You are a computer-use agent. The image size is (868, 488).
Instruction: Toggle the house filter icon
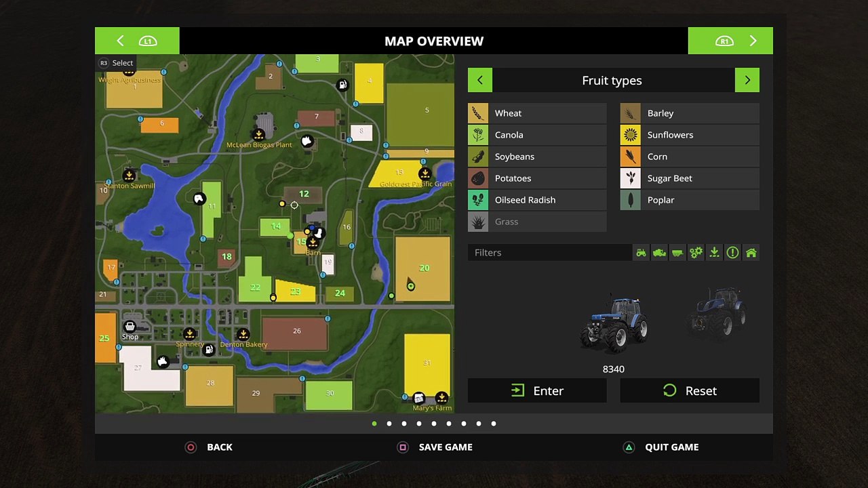pyautogui.click(x=751, y=253)
